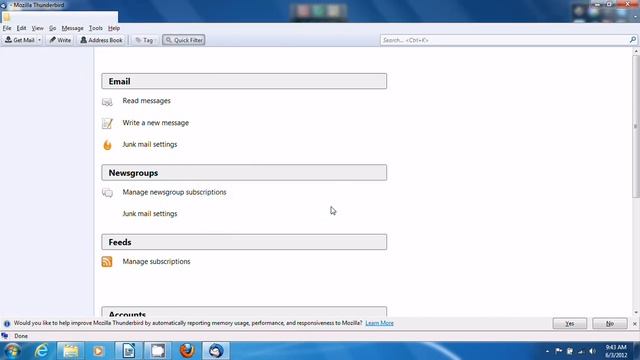The height and width of the screenshot is (360, 640).
Task: Click the flame icon for junk mail
Action: (x=107, y=145)
